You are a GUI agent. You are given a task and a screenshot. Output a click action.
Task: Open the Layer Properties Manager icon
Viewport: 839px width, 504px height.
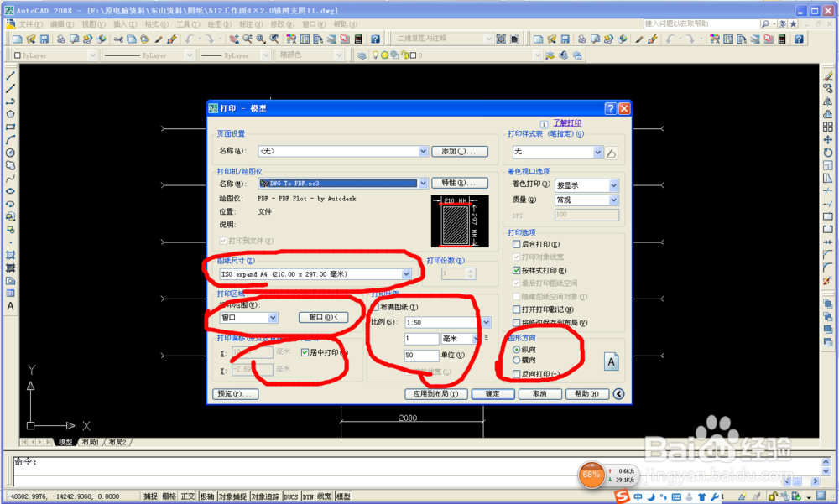pyautogui.click(x=362, y=55)
